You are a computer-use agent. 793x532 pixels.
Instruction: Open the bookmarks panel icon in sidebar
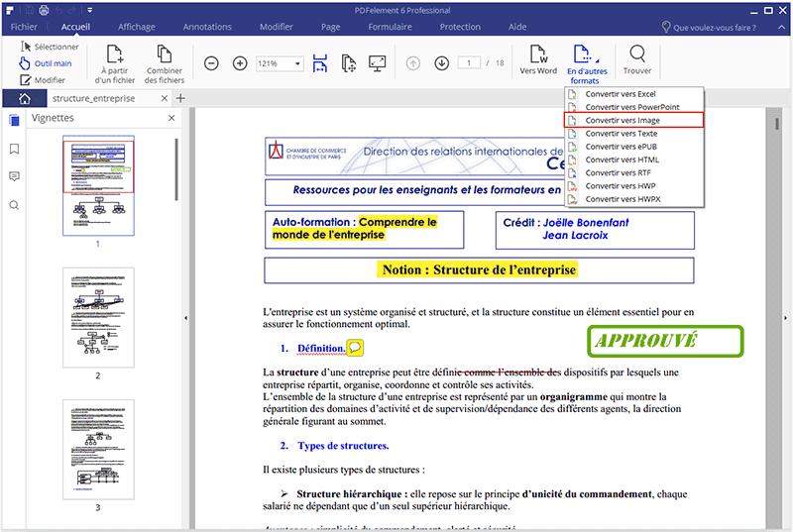click(14, 149)
